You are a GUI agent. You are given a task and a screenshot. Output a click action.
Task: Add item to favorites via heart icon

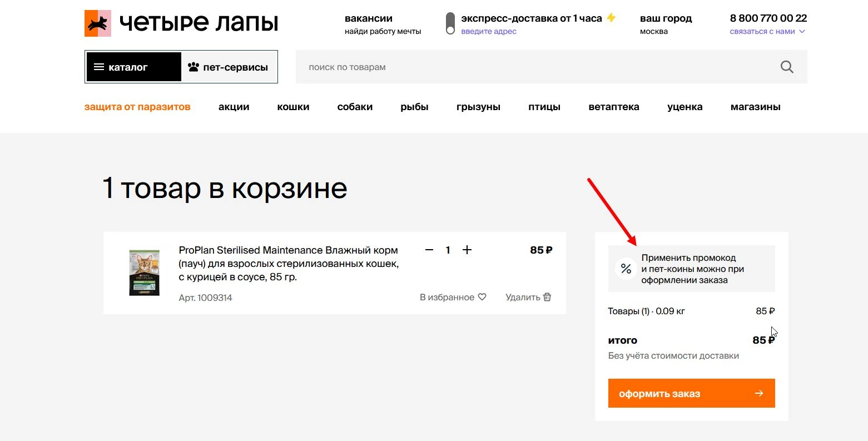(x=482, y=296)
